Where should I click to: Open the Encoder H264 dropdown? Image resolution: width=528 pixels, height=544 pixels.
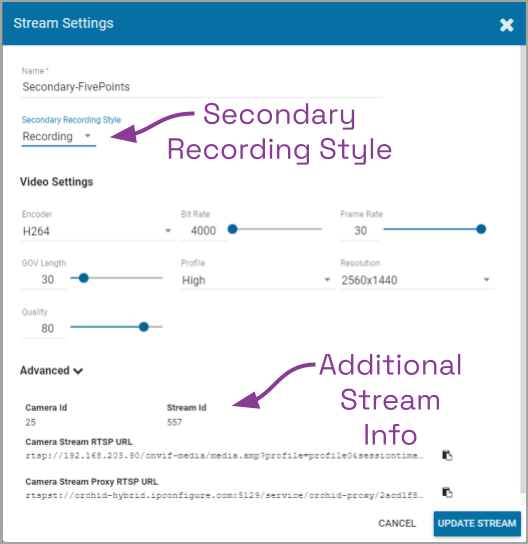98,231
